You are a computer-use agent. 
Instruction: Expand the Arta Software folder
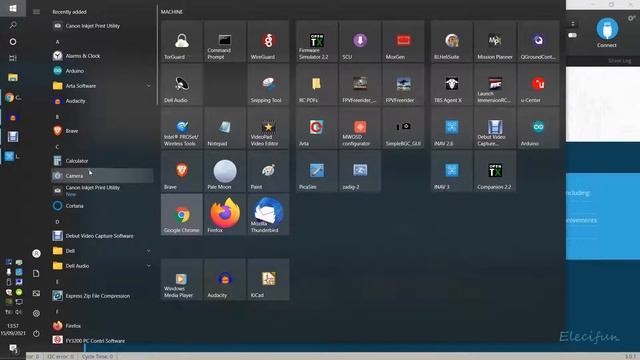(102, 86)
